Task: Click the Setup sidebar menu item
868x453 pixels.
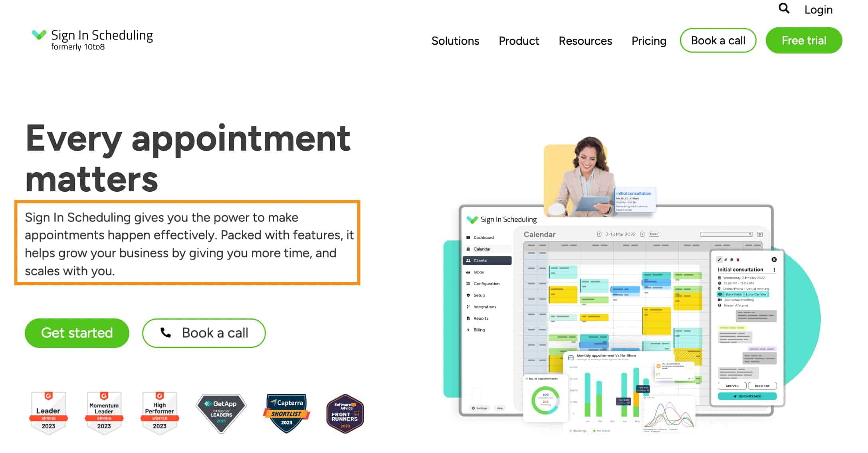Action: click(x=479, y=294)
